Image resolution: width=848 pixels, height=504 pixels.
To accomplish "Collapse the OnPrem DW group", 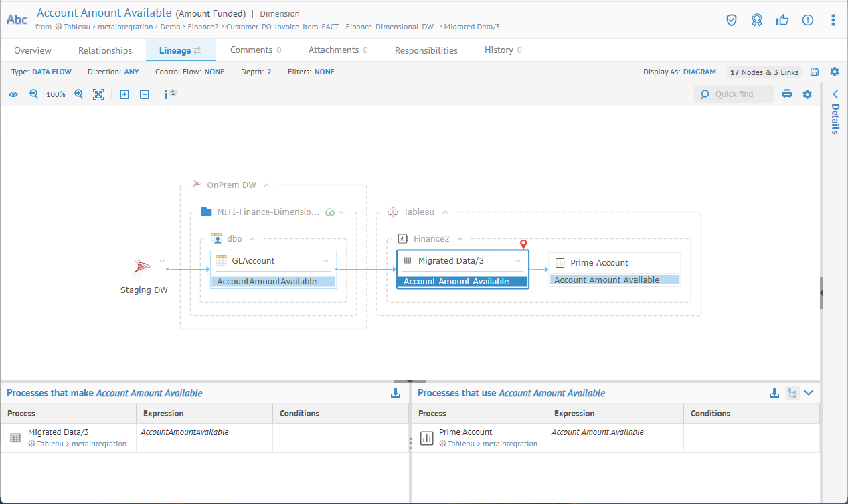I will (266, 185).
